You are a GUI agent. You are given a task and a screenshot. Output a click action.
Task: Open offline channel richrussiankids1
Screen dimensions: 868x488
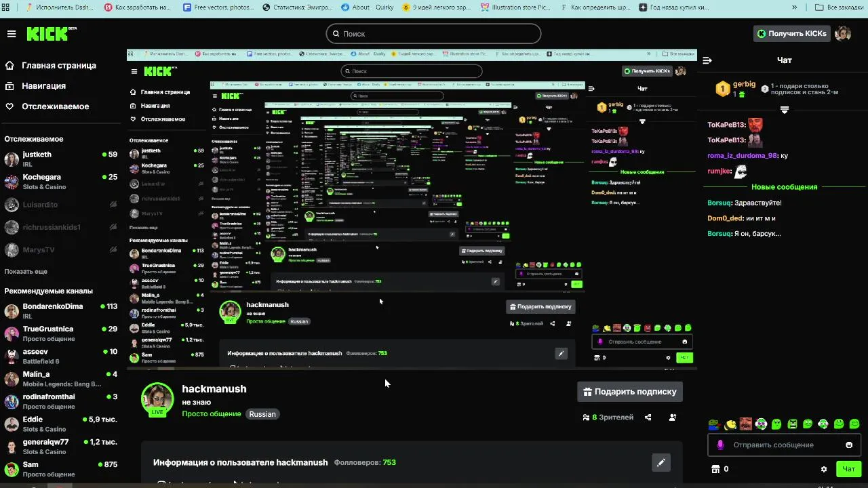(61, 227)
